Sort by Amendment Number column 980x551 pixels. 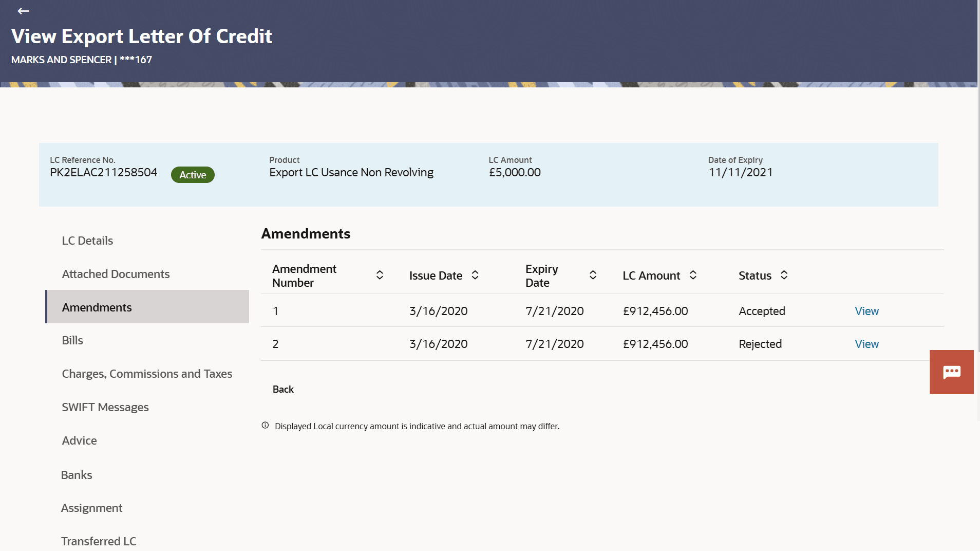380,275
